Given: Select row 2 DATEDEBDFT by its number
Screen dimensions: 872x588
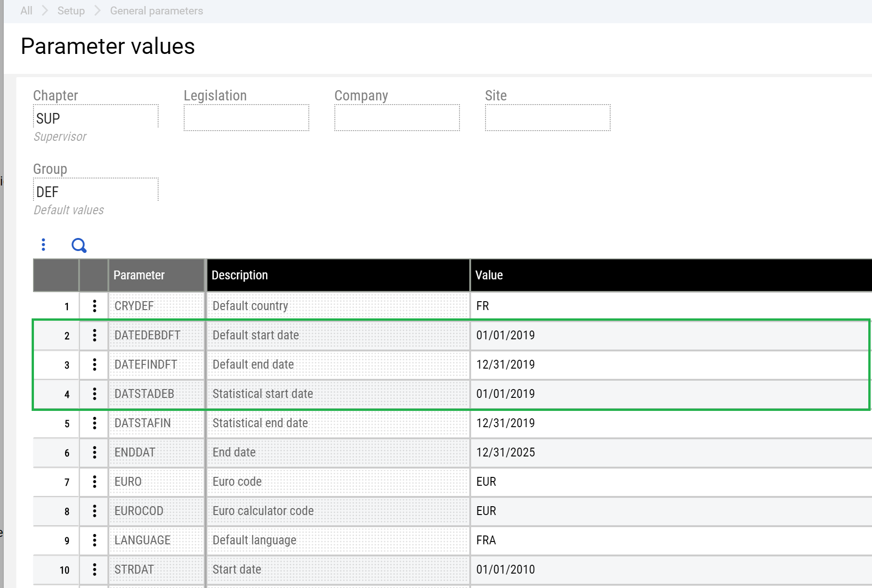Looking at the screenshot, I should 67,335.
